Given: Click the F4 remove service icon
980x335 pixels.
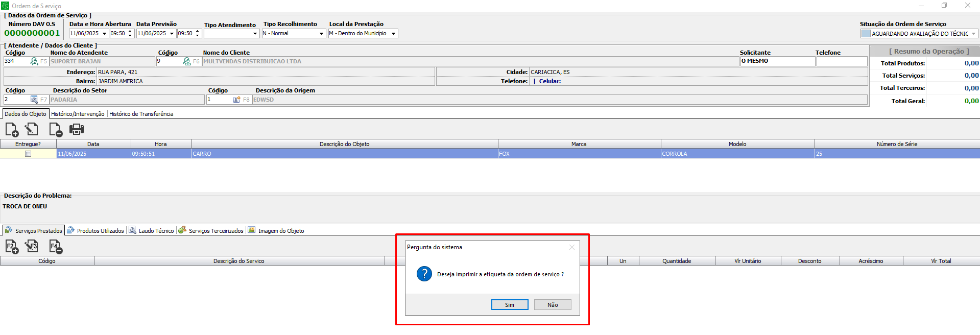Looking at the screenshot, I should coord(55,247).
